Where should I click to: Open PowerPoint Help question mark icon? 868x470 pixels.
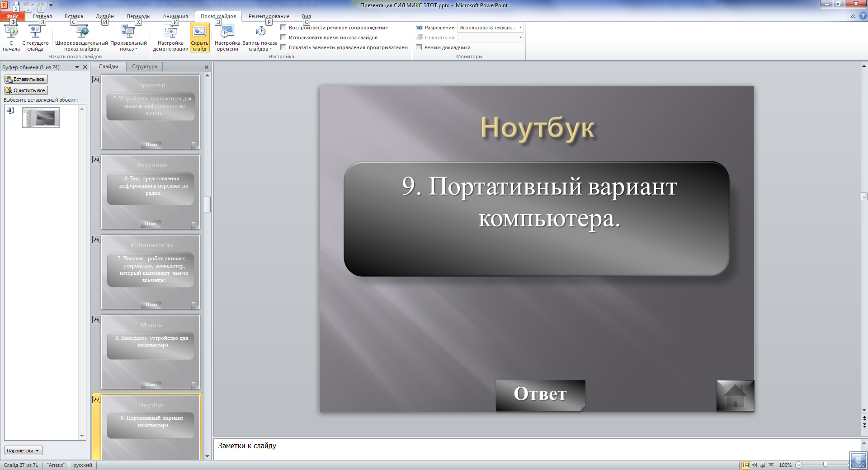(863, 16)
